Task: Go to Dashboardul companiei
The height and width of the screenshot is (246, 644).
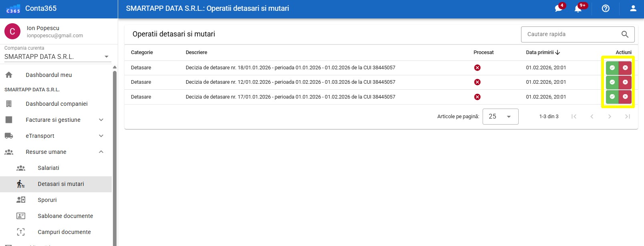Action: [56, 104]
